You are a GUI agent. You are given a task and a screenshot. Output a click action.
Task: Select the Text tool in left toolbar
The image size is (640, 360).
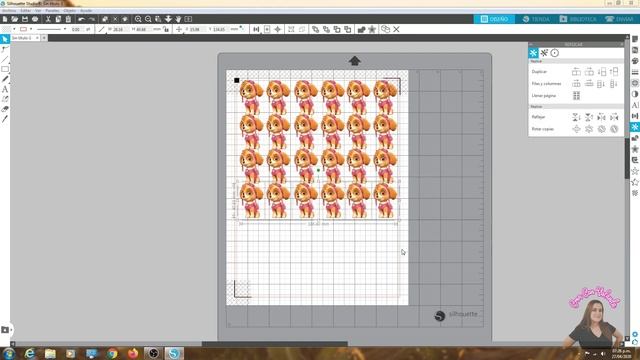[5, 89]
